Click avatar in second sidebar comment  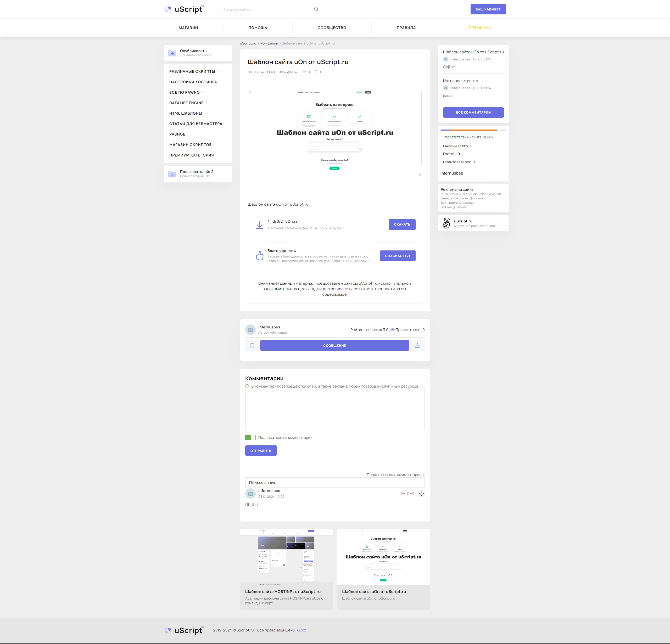[x=445, y=88]
